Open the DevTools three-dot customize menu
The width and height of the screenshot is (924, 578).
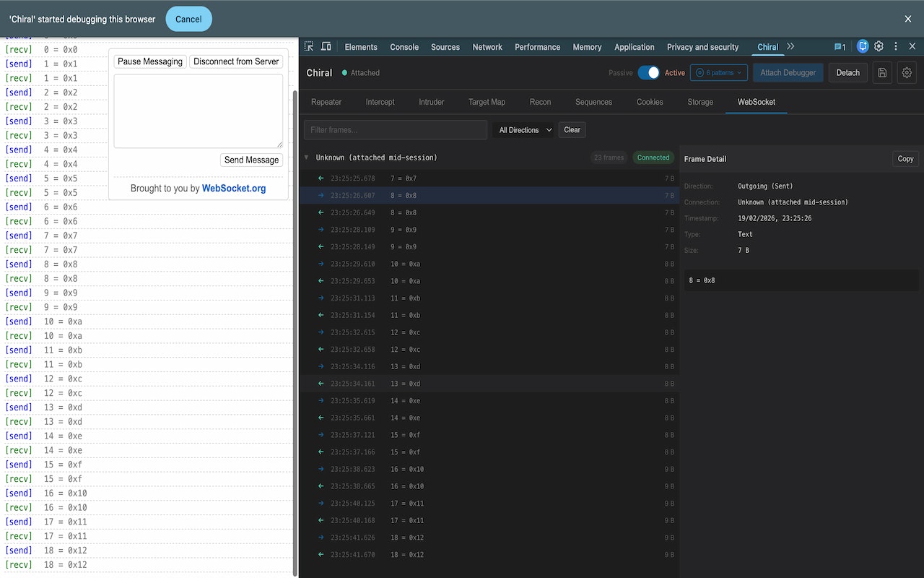[896, 46]
